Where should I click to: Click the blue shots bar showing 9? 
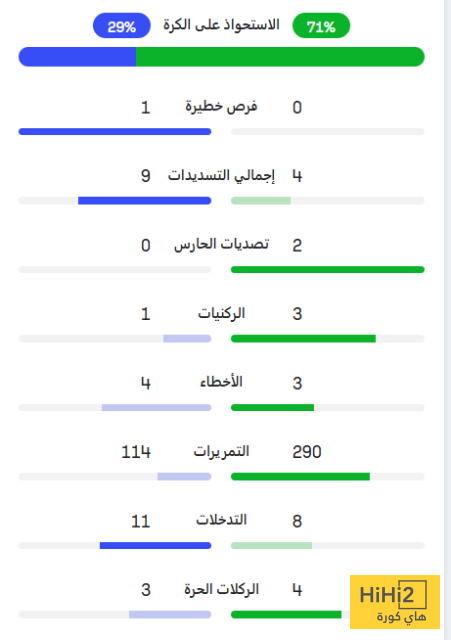144,201
